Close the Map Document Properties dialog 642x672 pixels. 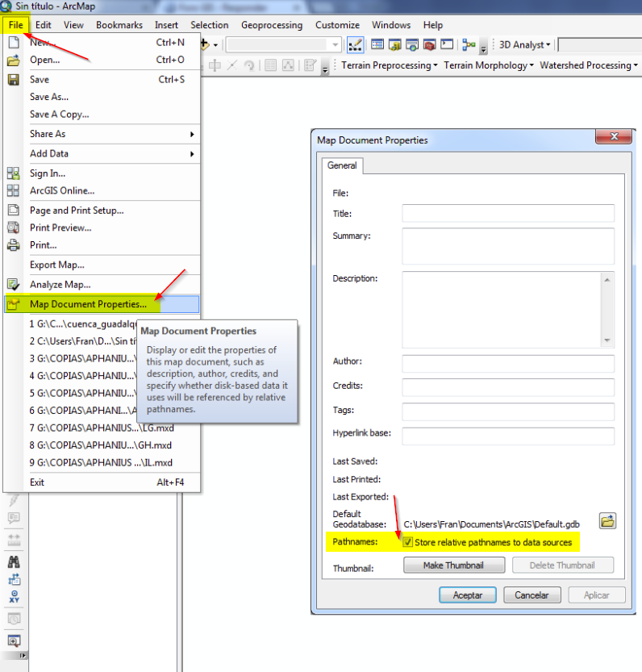614,136
